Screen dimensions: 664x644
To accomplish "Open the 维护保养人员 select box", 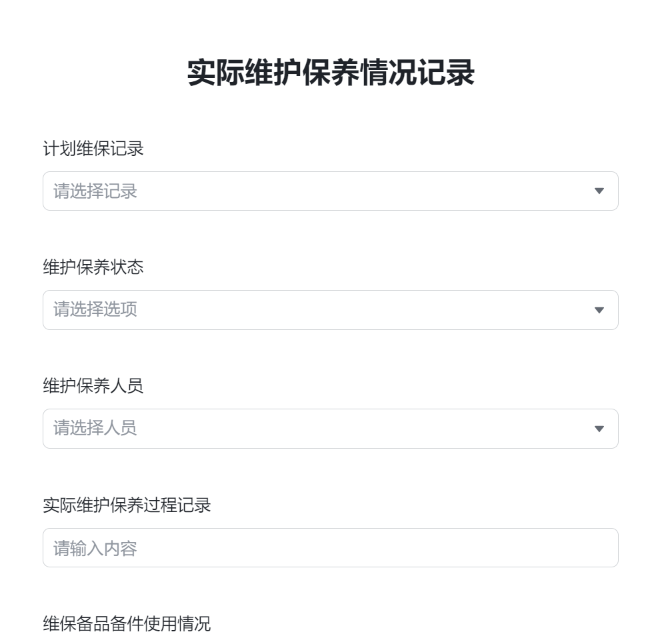I will click(330, 429).
